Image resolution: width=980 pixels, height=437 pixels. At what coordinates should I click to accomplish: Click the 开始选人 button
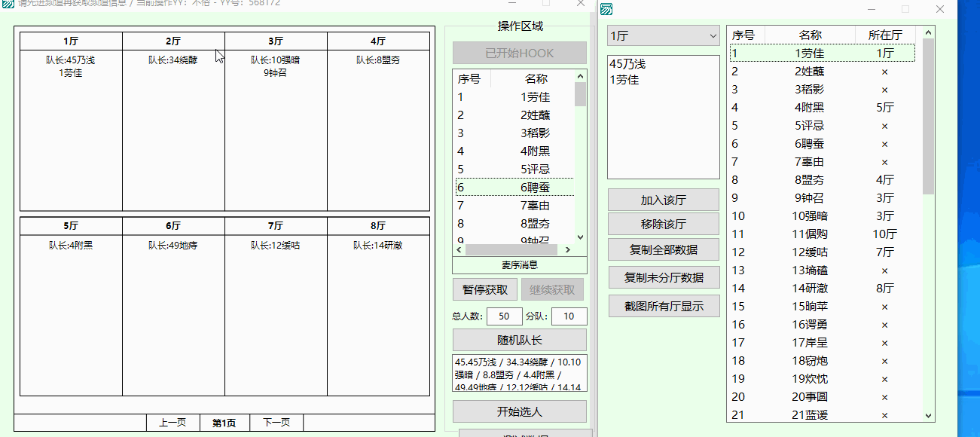coord(520,411)
